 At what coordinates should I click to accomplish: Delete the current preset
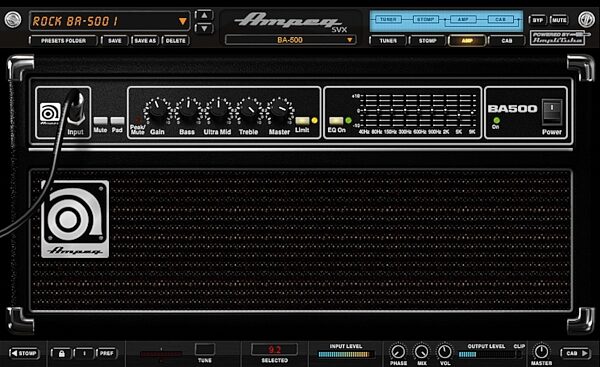point(176,41)
